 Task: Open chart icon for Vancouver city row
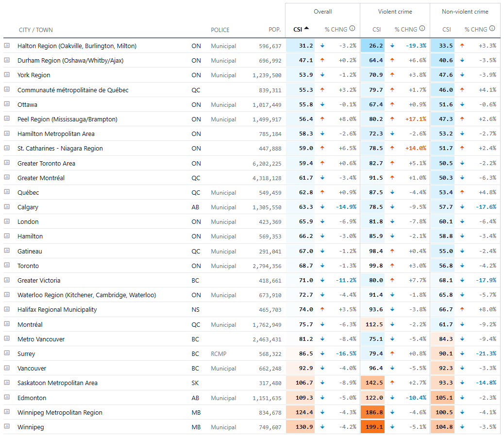click(x=7, y=368)
